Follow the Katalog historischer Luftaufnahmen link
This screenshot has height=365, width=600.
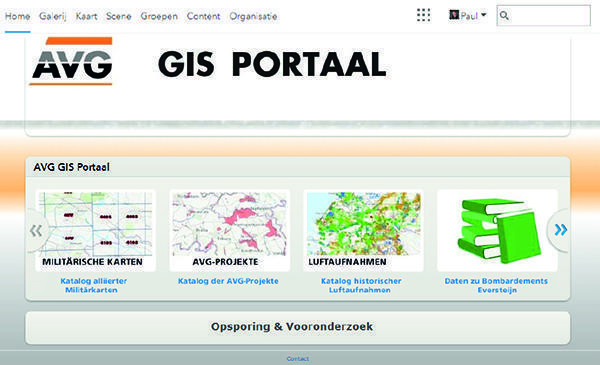pos(361,285)
